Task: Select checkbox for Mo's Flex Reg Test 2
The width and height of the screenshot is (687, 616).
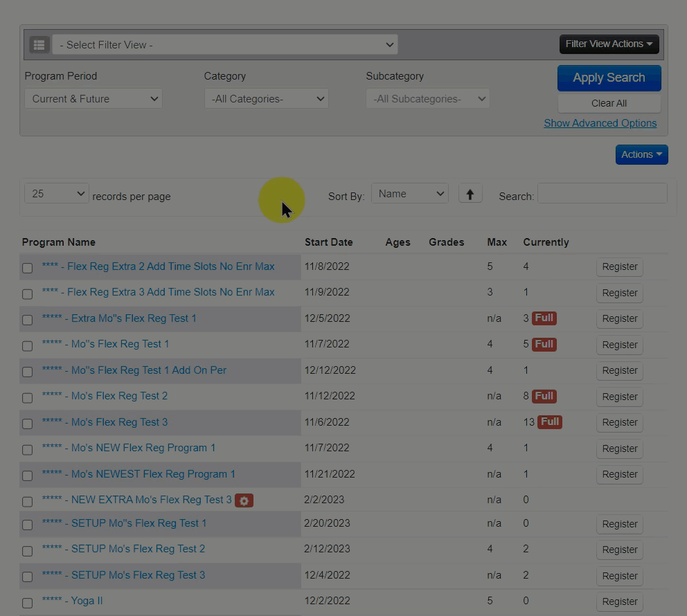Action: coord(28,398)
